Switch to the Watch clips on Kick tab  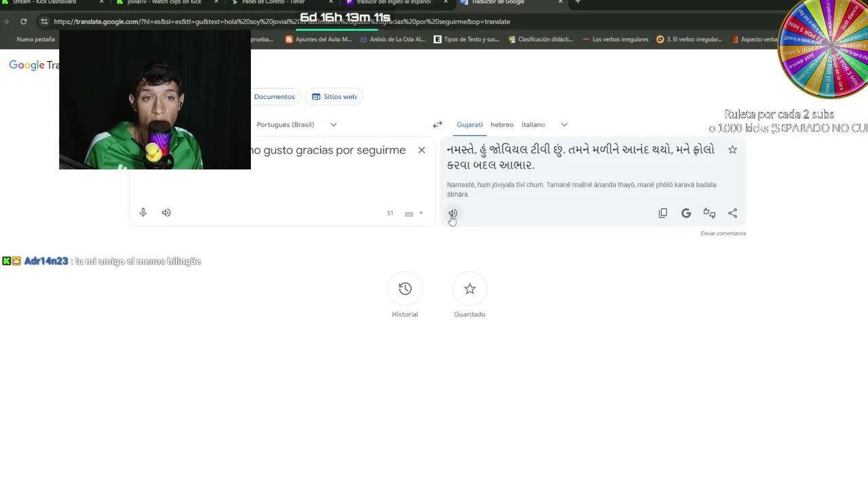164,3
